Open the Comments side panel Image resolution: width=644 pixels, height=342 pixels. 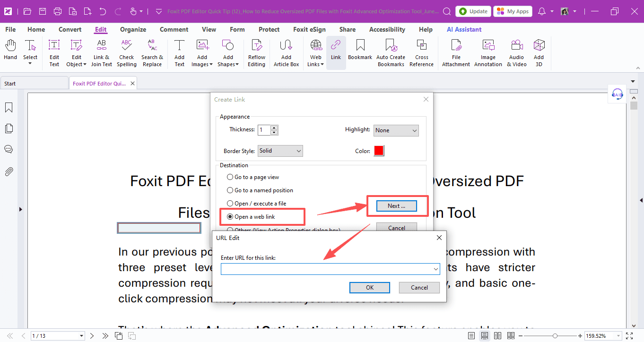coord(9,149)
